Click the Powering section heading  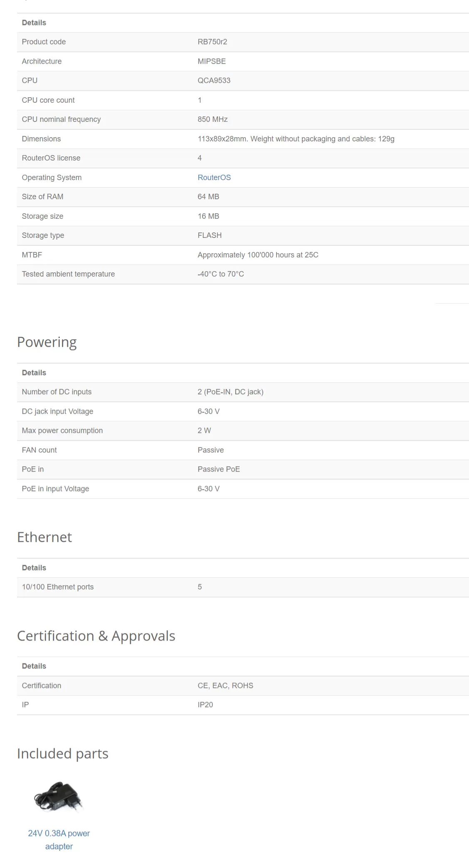pos(47,342)
